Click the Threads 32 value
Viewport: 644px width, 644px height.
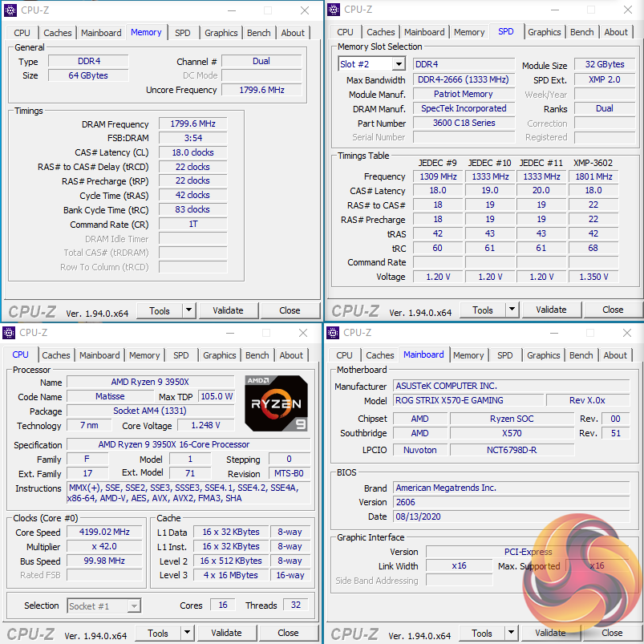[296, 605]
